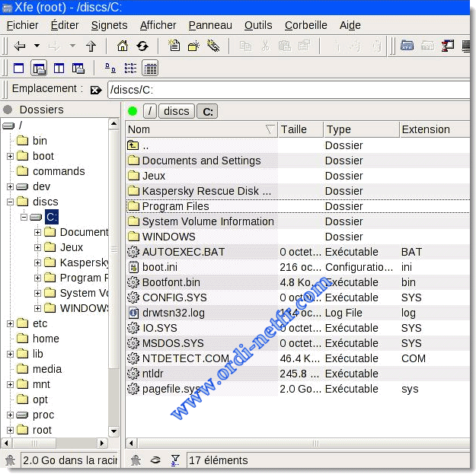476x474 pixels.
Task: Open the Panneau menu
Action: [x=210, y=25]
